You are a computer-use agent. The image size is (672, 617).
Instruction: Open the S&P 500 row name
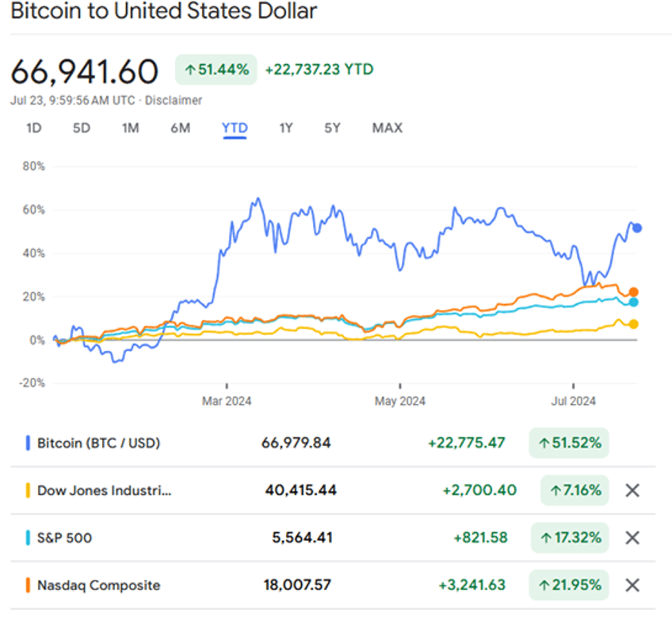(x=64, y=538)
